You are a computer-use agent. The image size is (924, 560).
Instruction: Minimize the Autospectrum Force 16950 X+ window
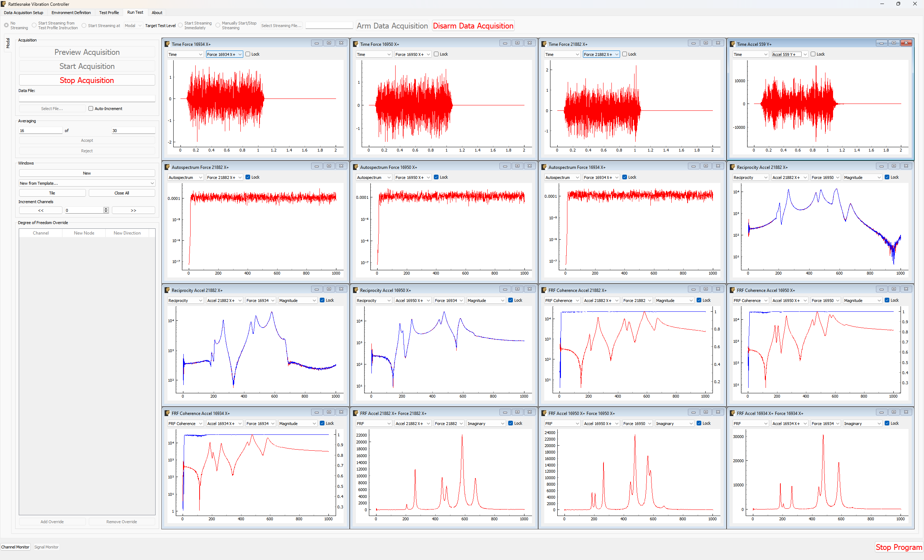(505, 166)
